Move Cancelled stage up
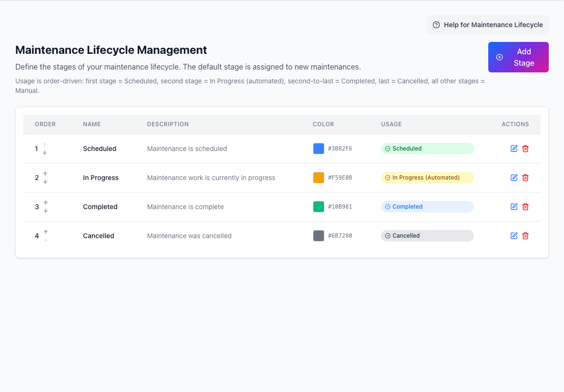The width and height of the screenshot is (564, 392). point(46,232)
